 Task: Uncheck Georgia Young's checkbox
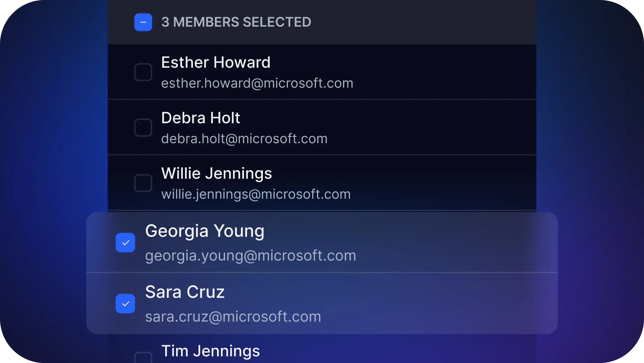click(x=125, y=243)
